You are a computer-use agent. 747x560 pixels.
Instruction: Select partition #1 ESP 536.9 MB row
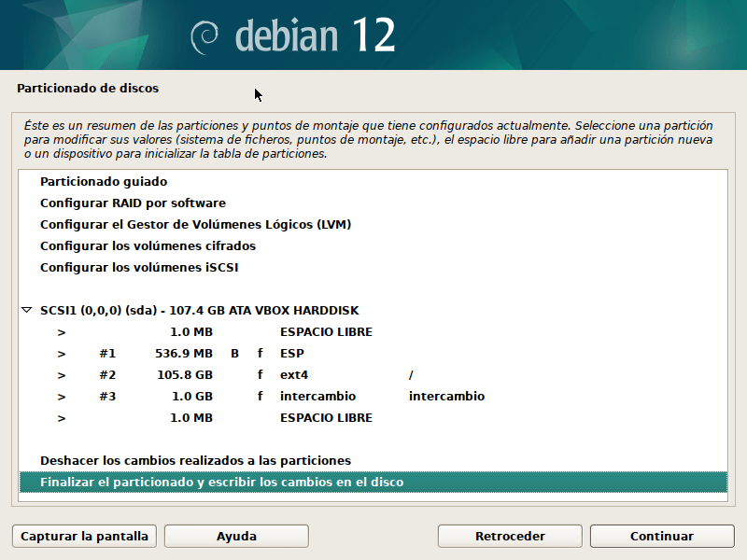(373, 354)
